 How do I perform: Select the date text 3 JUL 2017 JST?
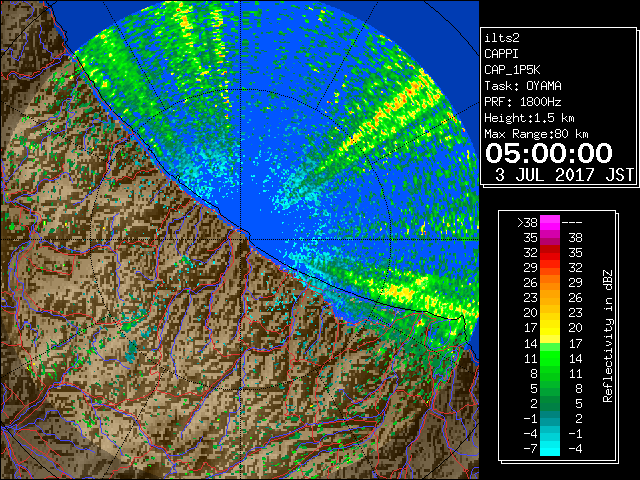[564, 175]
